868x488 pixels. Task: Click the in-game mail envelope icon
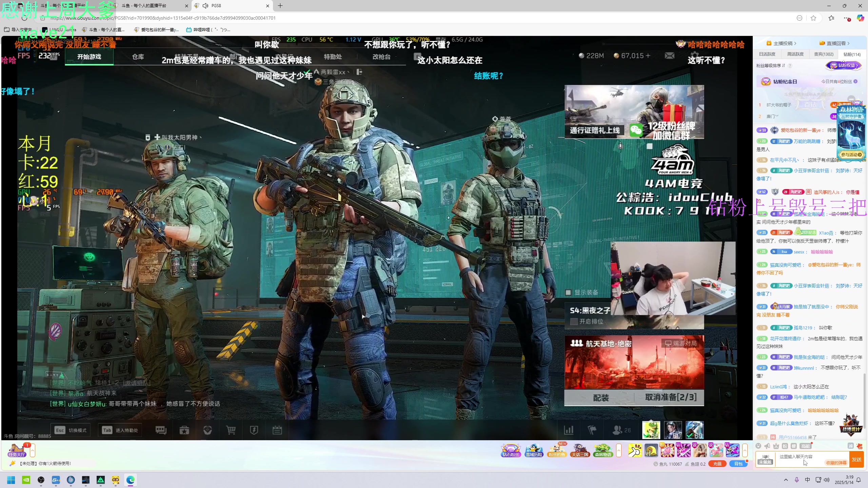tap(670, 56)
